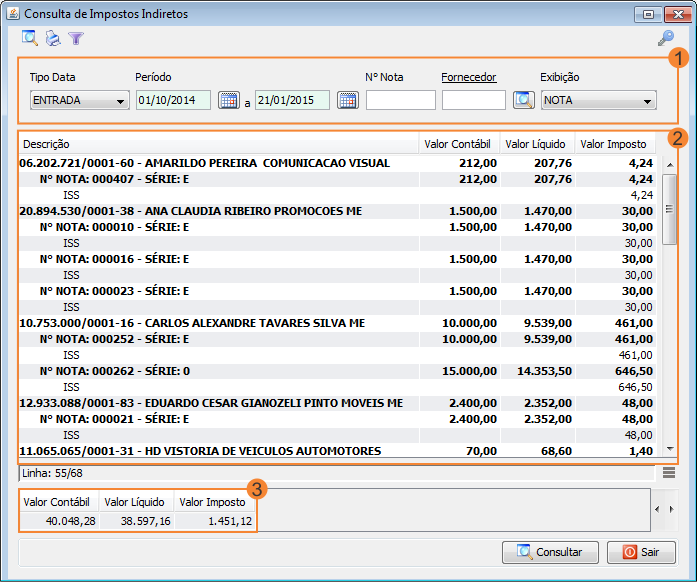
Task: Open the Exibição NOTA dropdown
Action: (598, 100)
